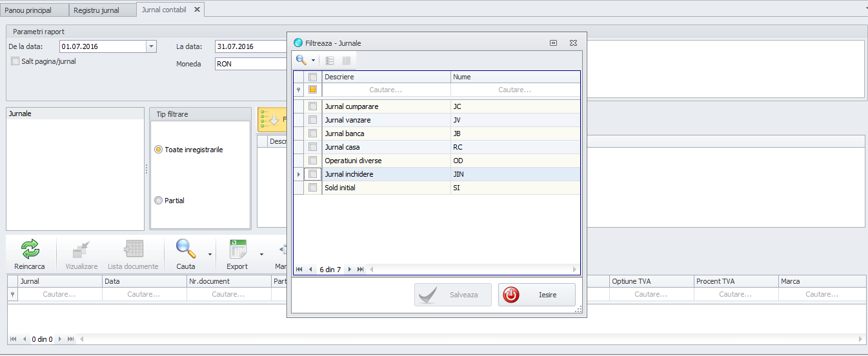This screenshot has width=868, height=356.
Task: Check the Jurnal cumparare row checkbox
Action: (x=312, y=106)
